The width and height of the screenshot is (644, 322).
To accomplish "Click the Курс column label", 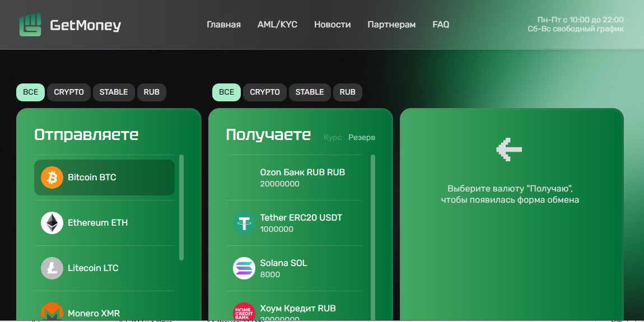I will tap(332, 137).
